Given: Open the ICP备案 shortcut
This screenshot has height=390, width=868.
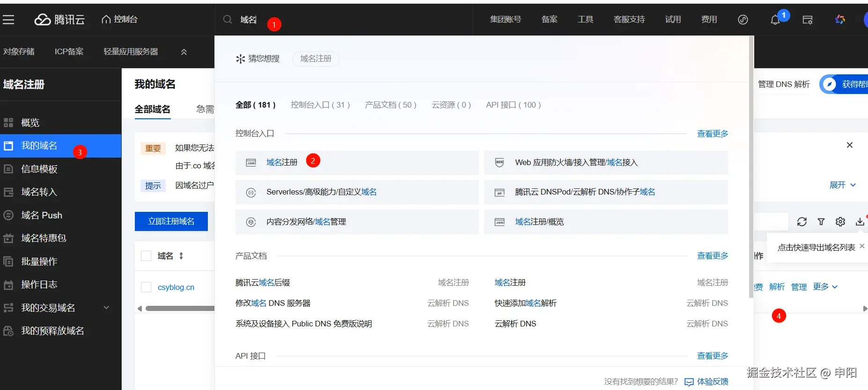Looking at the screenshot, I should [69, 51].
